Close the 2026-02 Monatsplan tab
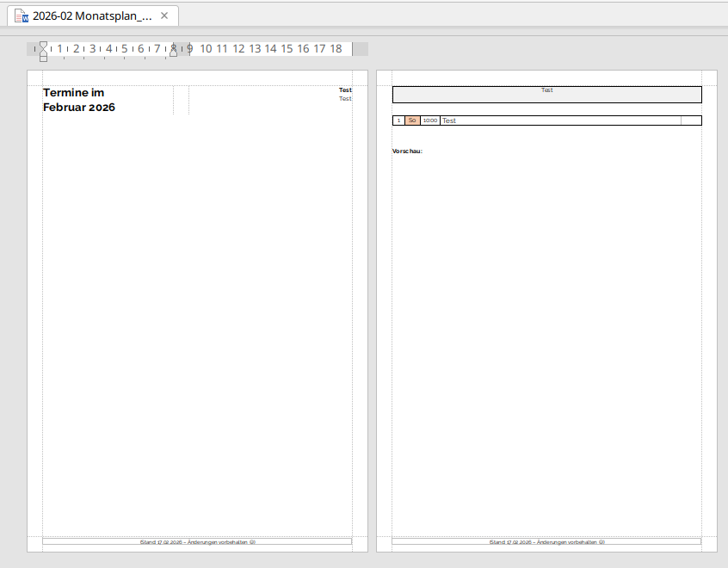Image resolution: width=728 pixels, height=568 pixels. coord(163,15)
